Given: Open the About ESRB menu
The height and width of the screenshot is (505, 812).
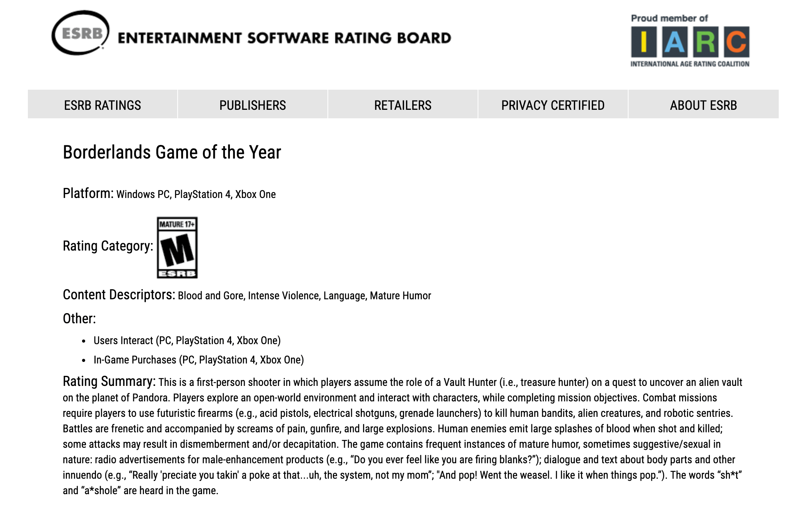Looking at the screenshot, I should coord(704,104).
